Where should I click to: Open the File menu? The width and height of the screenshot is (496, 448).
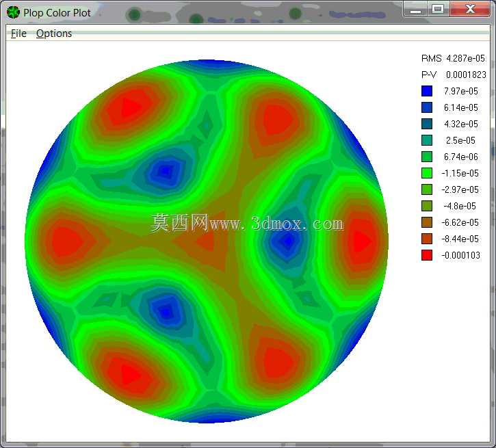pyautogui.click(x=18, y=34)
